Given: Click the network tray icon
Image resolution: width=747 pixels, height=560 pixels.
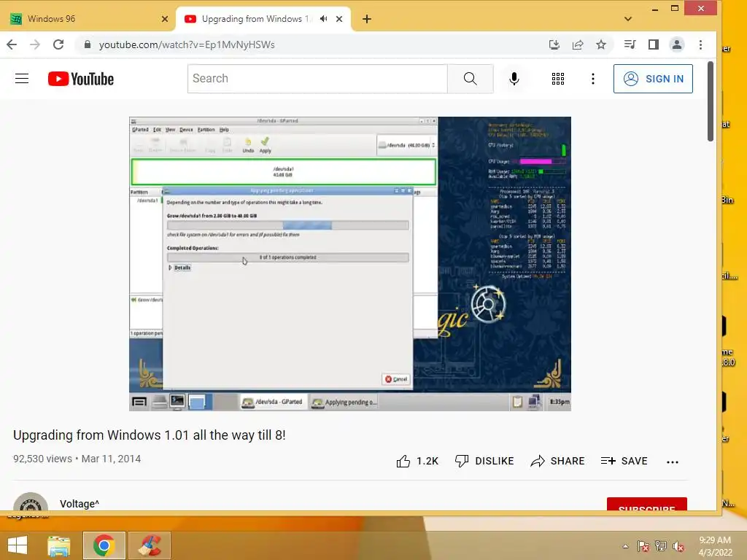Looking at the screenshot, I should (661, 546).
